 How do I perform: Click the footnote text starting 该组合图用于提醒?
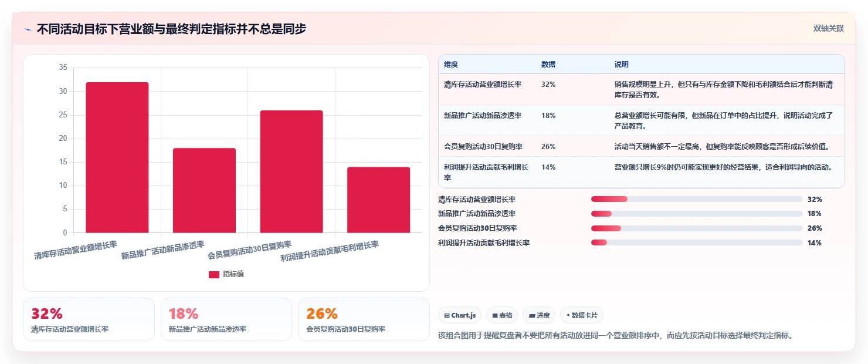616,335
